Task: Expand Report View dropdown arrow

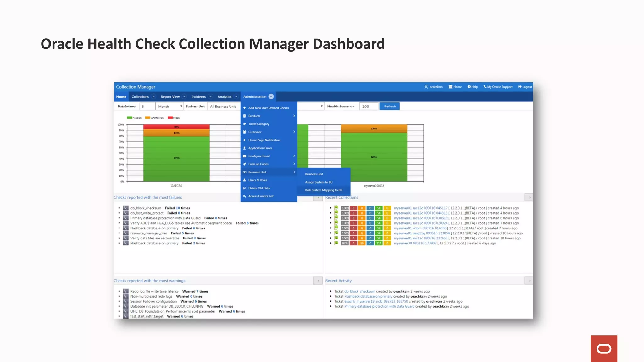Action: click(185, 96)
